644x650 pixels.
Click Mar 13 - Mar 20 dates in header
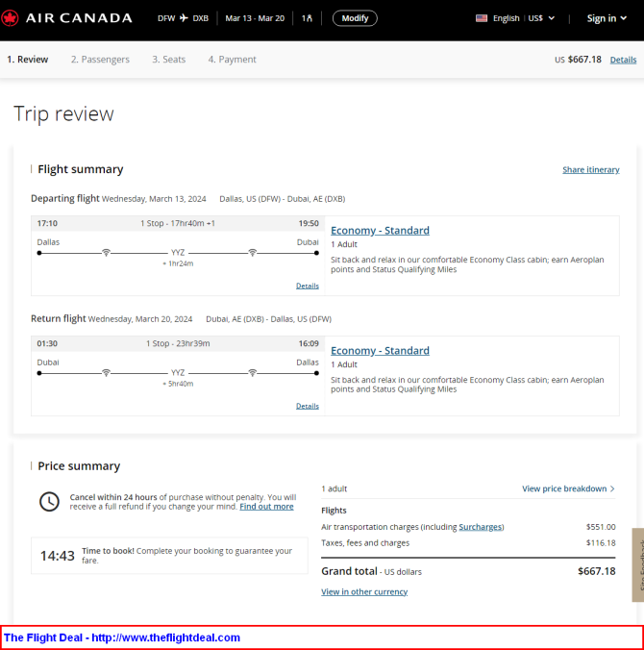(x=255, y=18)
